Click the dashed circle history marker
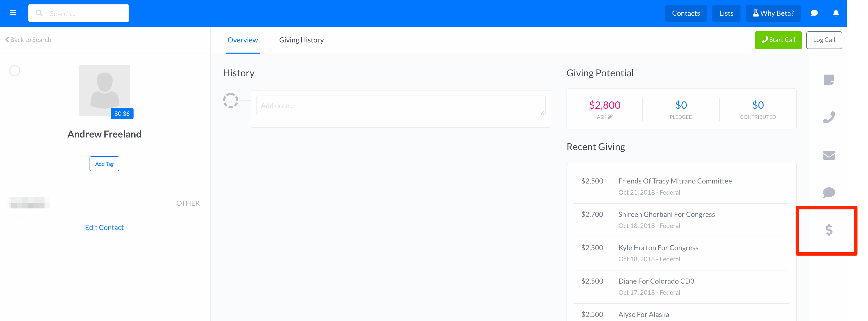The height and width of the screenshot is (321, 868). [x=230, y=100]
